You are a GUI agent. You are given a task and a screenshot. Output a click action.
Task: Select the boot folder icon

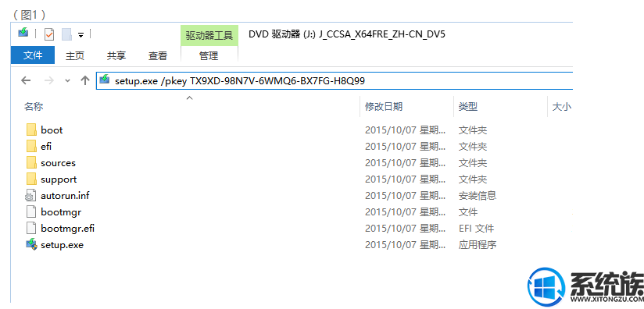click(31, 130)
